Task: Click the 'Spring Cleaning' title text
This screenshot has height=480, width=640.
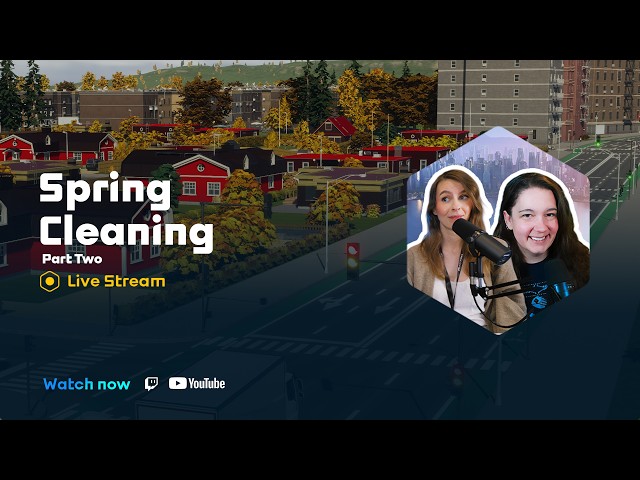Action: coord(126,212)
